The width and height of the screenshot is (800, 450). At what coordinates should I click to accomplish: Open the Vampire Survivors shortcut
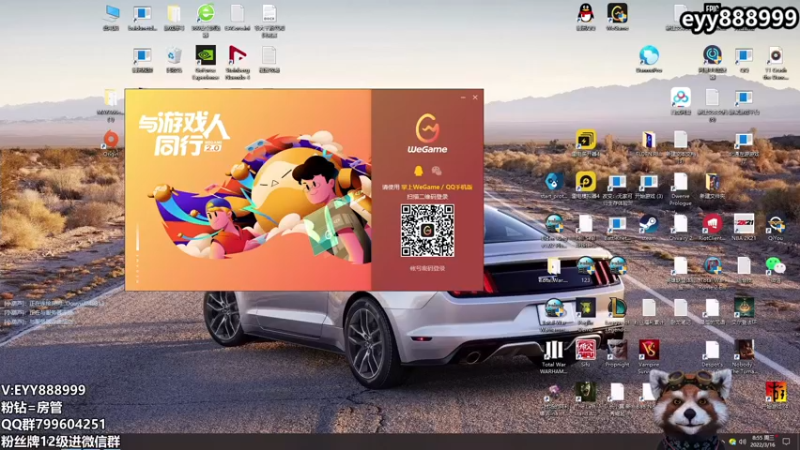[x=649, y=356]
